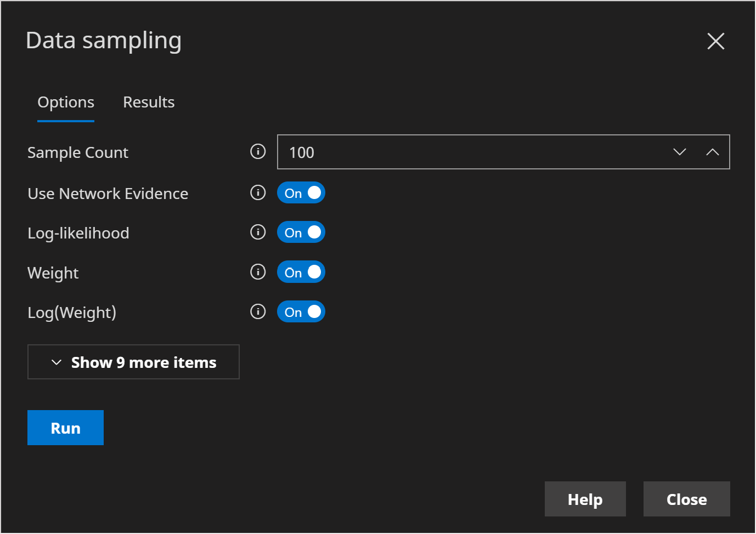Disable the Log(Weight) switch
The height and width of the screenshot is (534, 756).
[301, 311]
